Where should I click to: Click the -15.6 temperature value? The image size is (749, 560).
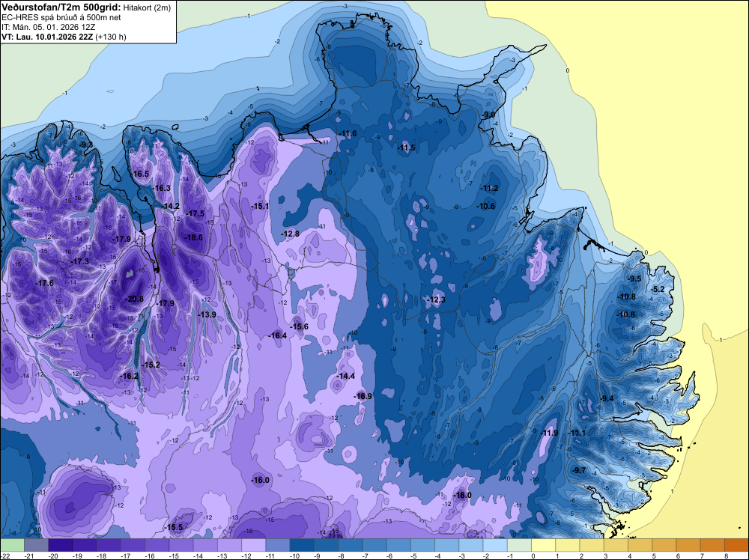[x=299, y=327]
